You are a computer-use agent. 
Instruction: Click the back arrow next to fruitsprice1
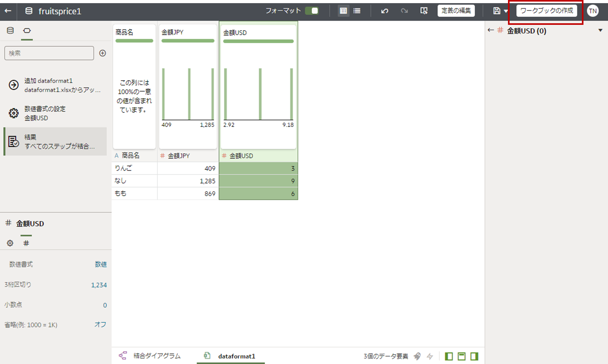[x=8, y=11]
